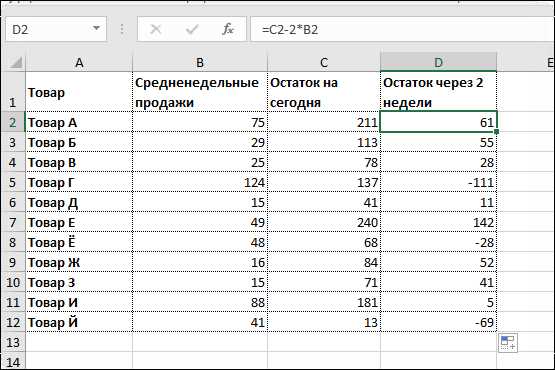Click the three-dot formula bar resize handle
Viewport: 555px width, 370px height.
point(122,29)
